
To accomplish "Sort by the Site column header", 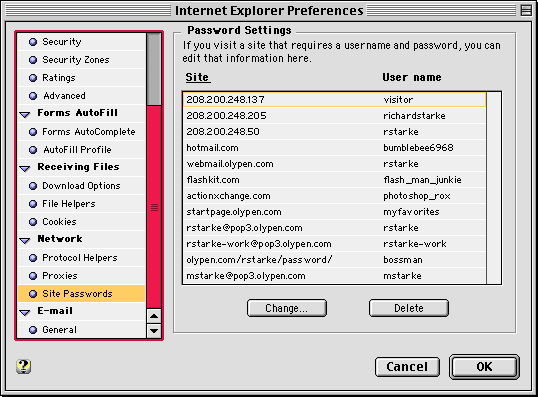I will pyautogui.click(x=198, y=77).
